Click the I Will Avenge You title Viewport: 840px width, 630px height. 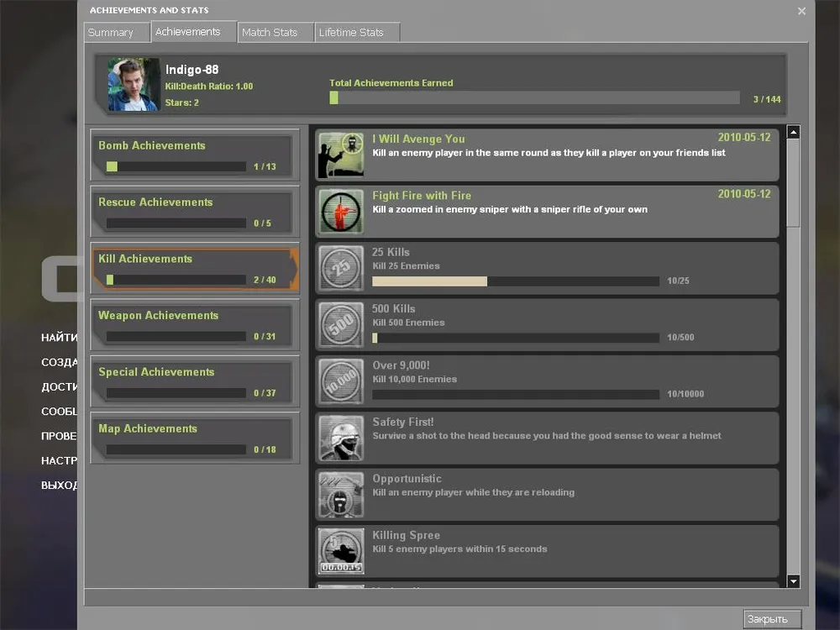(x=418, y=139)
